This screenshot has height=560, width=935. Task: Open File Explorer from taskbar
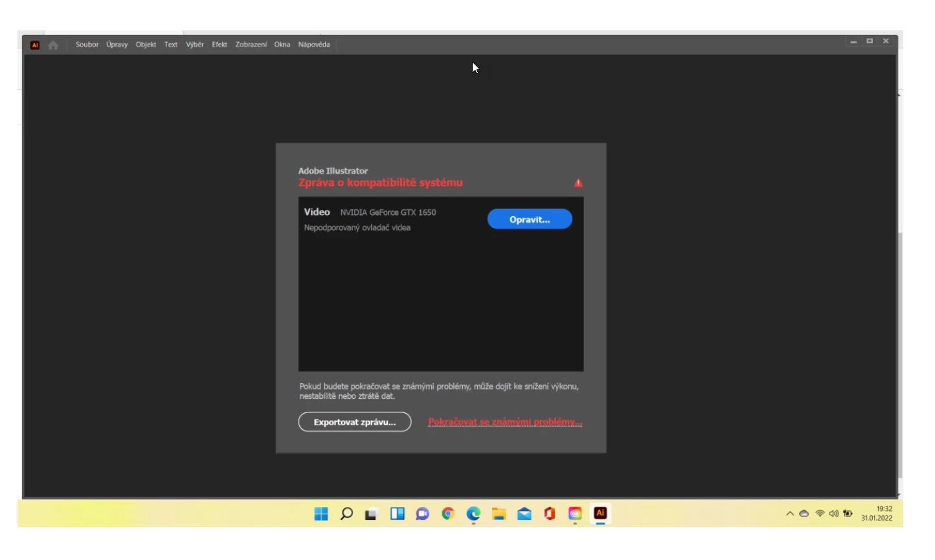tap(499, 514)
